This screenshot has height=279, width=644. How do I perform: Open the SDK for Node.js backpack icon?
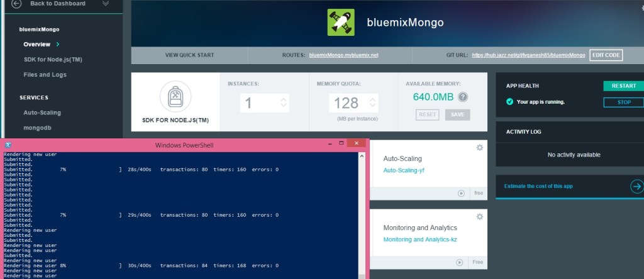point(171,96)
